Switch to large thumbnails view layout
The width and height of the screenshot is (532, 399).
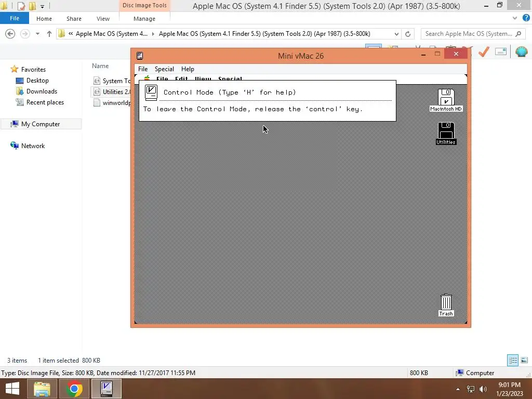pyautogui.click(x=524, y=361)
